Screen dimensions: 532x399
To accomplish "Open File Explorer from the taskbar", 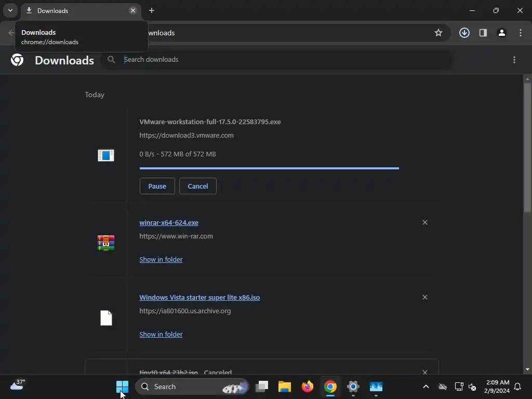I will (x=284, y=387).
